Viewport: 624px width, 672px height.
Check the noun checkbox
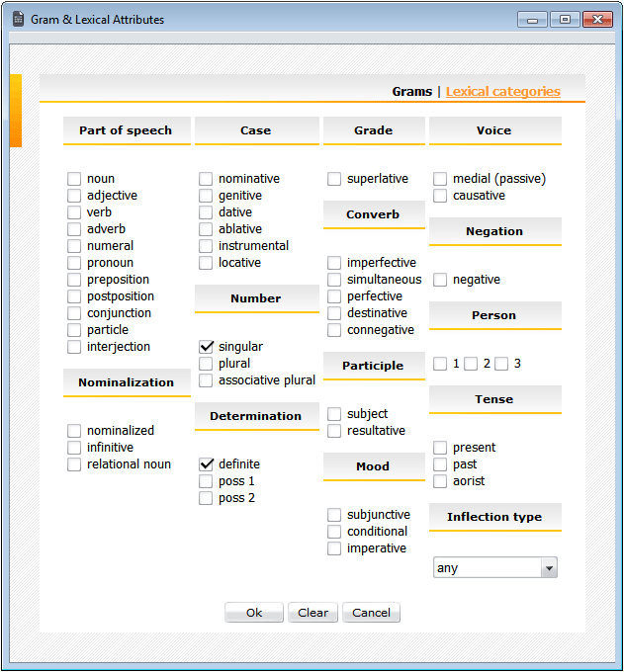pyautogui.click(x=74, y=179)
